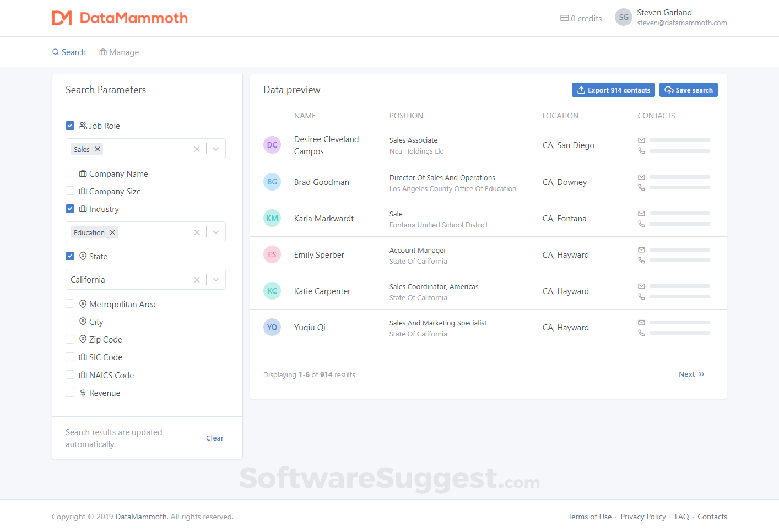Switch to the Manage tab
This screenshot has width=779, height=532.
pos(119,52)
